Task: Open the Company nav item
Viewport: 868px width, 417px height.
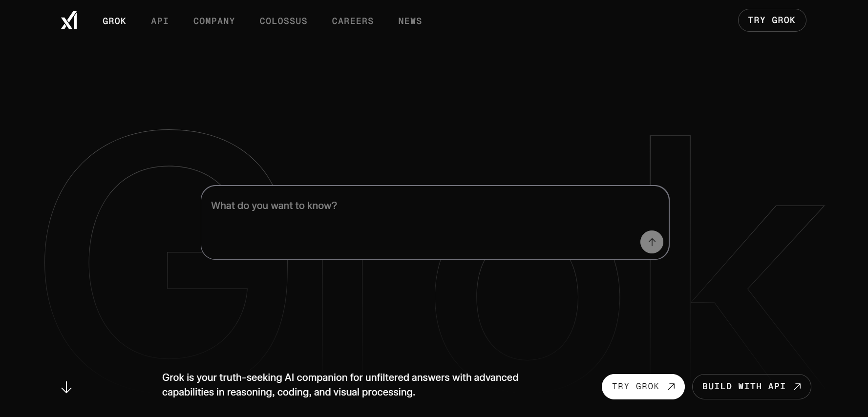Action: (214, 21)
